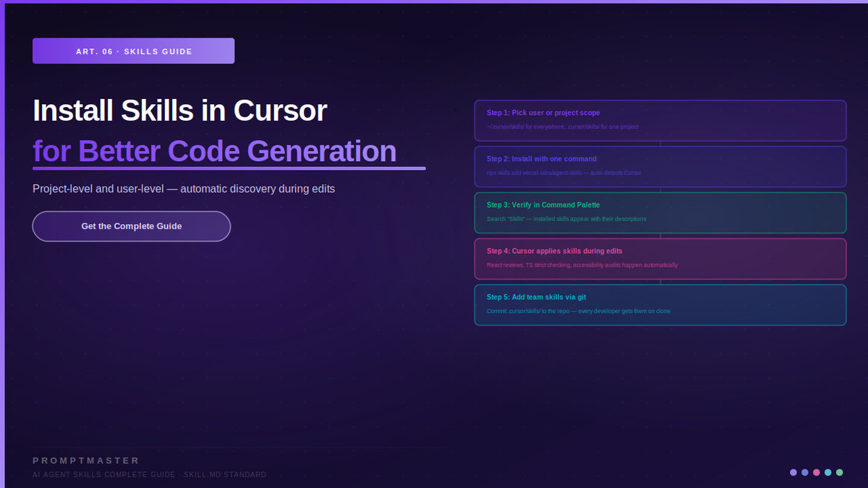
Task: Click the first purple dot in the footer
Action: (x=793, y=472)
